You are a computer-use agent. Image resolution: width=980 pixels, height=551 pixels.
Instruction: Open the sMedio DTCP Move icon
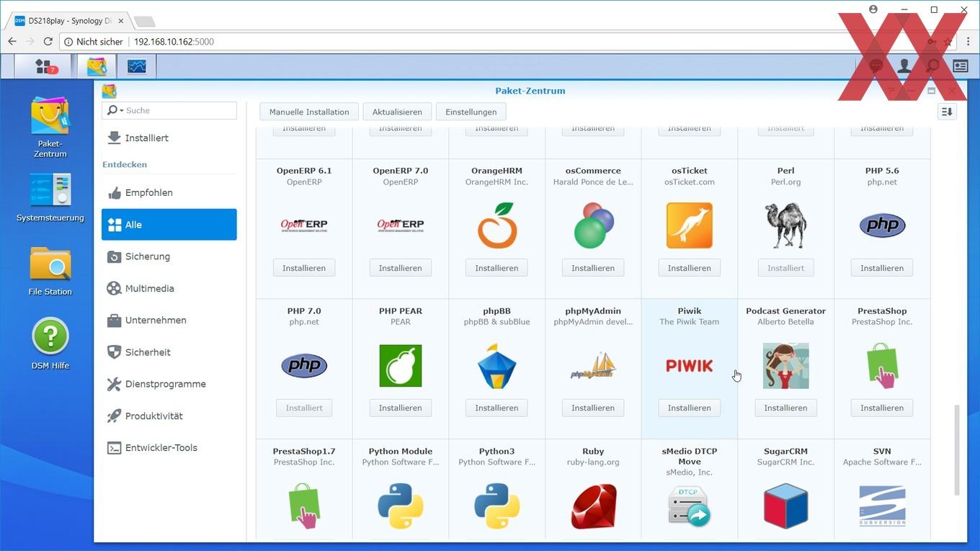click(x=690, y=506)
